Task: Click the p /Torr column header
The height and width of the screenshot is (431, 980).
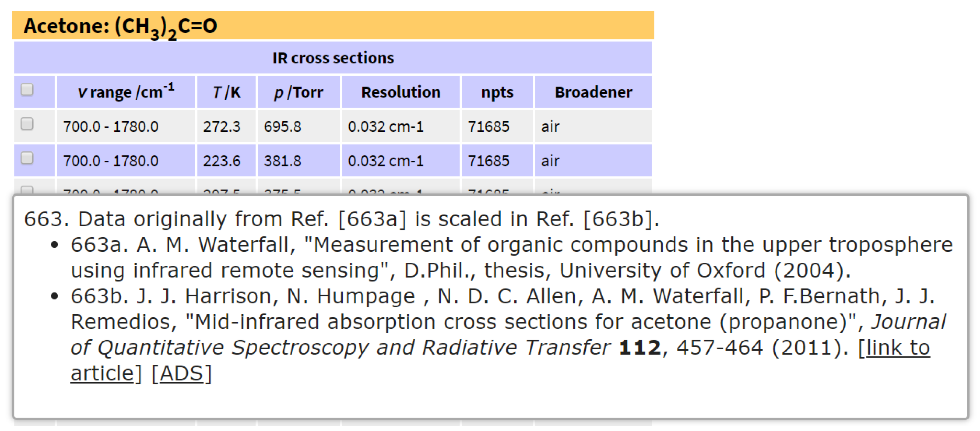Action: (299, 92)
